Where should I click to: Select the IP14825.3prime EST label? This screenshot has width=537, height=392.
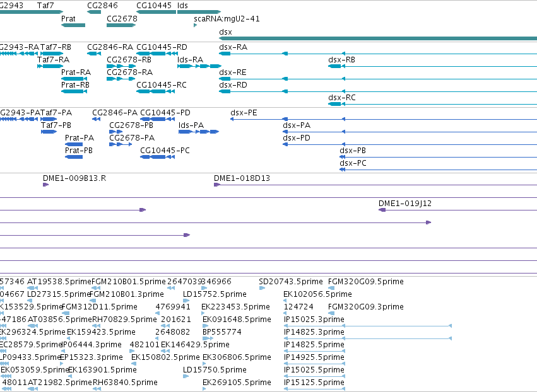click(x=314, y=333)
